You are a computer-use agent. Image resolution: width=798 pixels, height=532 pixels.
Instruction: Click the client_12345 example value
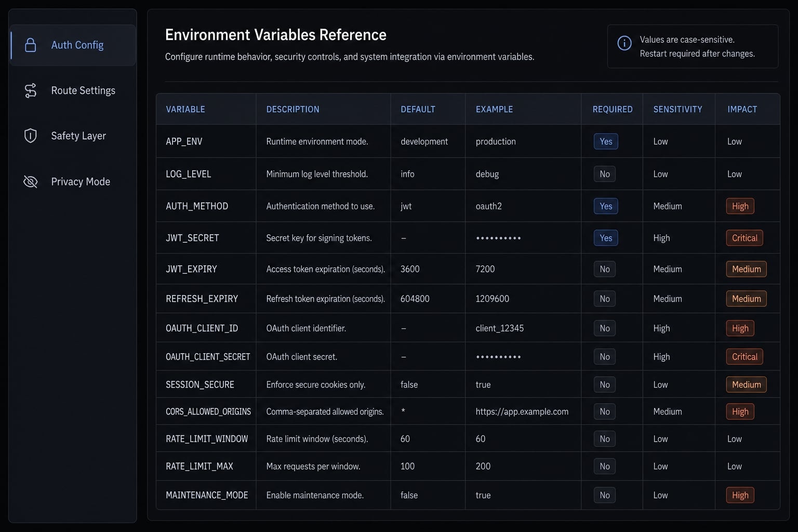tap(500, 328)
